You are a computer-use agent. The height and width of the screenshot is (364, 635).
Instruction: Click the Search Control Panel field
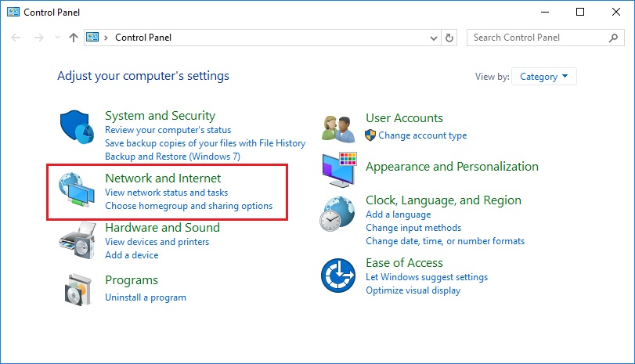[x=539, y=38]
